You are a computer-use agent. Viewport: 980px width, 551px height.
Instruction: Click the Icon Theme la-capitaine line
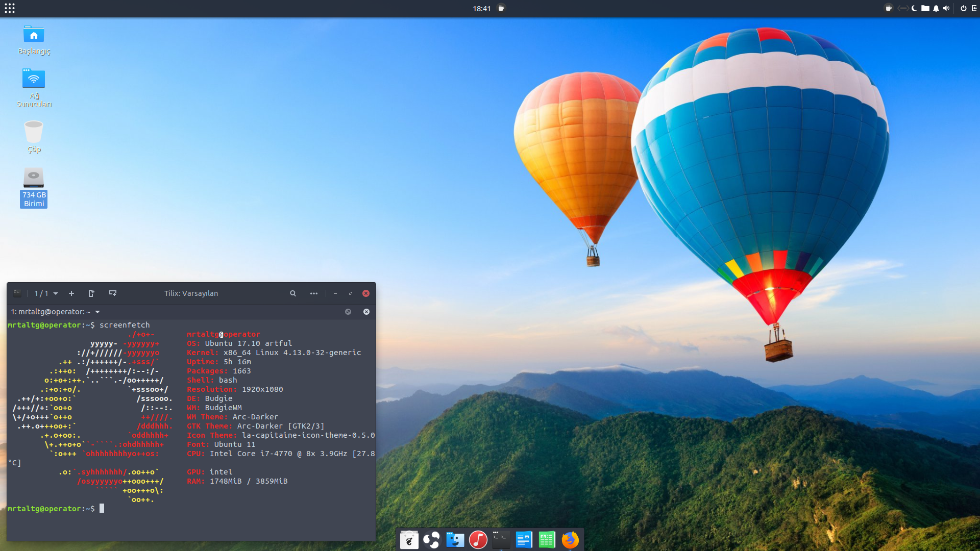point(281,435)
